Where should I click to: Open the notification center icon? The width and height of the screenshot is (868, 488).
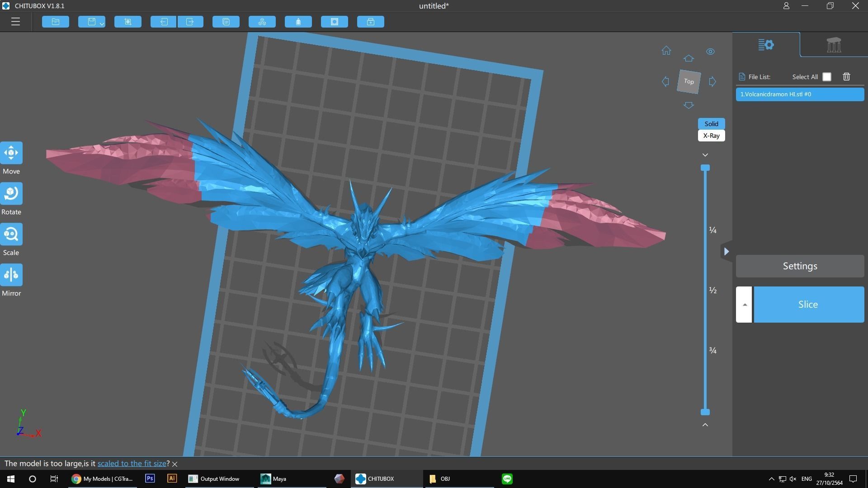pyautogui.click(x=853, y=479)
